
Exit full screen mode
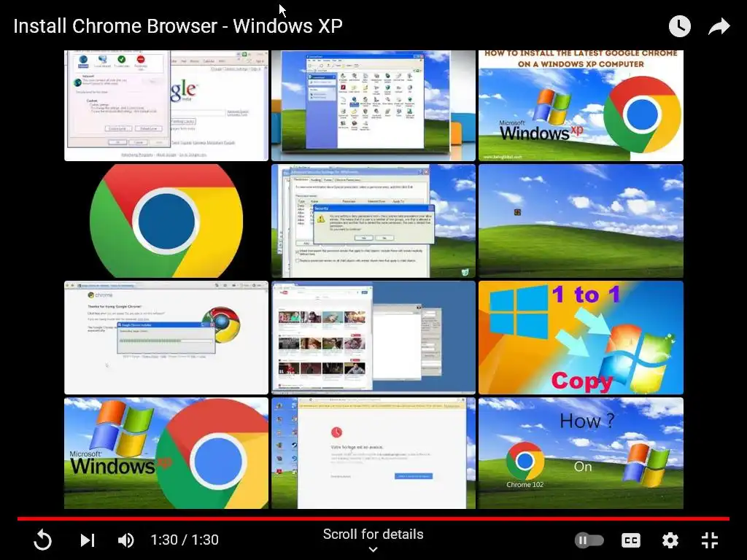(x=709, y=540)
